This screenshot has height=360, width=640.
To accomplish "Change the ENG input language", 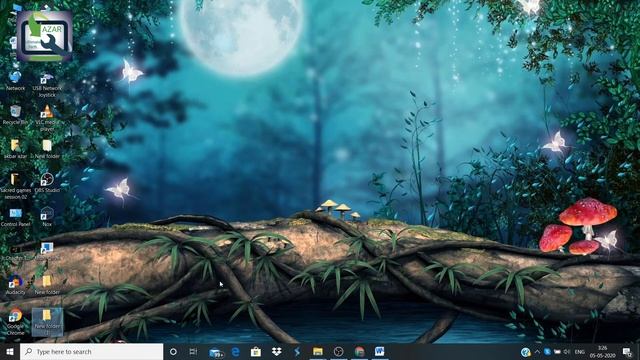I will pos(580,352).
